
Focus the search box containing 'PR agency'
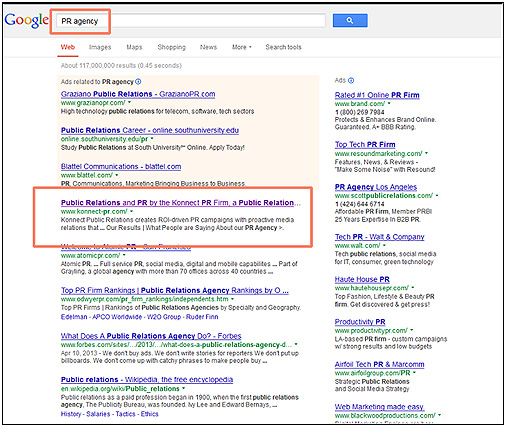(190, 21)
